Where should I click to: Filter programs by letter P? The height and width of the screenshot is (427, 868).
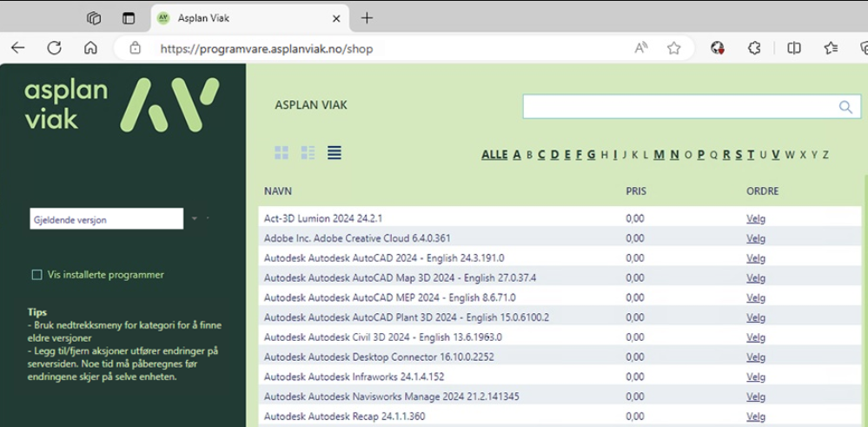(x=701, y=155)
